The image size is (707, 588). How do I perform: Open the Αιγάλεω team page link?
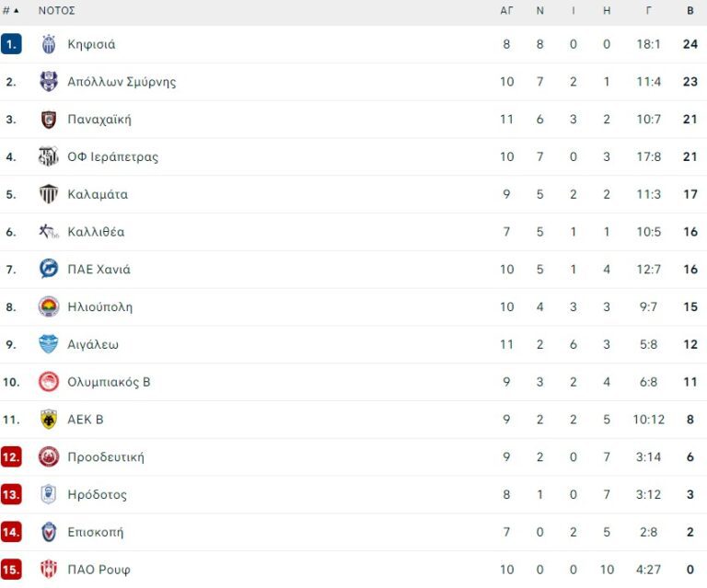point(93,345)
